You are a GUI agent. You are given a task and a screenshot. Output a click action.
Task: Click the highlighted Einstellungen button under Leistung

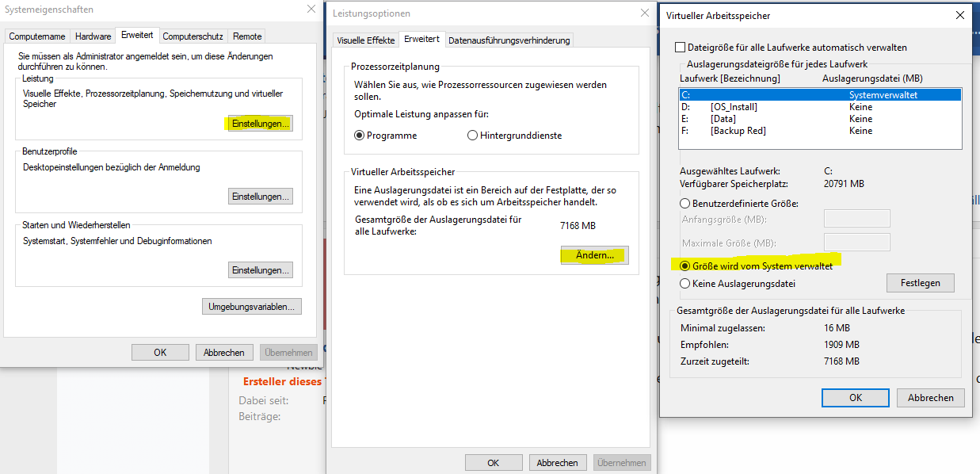coord(260,123)
